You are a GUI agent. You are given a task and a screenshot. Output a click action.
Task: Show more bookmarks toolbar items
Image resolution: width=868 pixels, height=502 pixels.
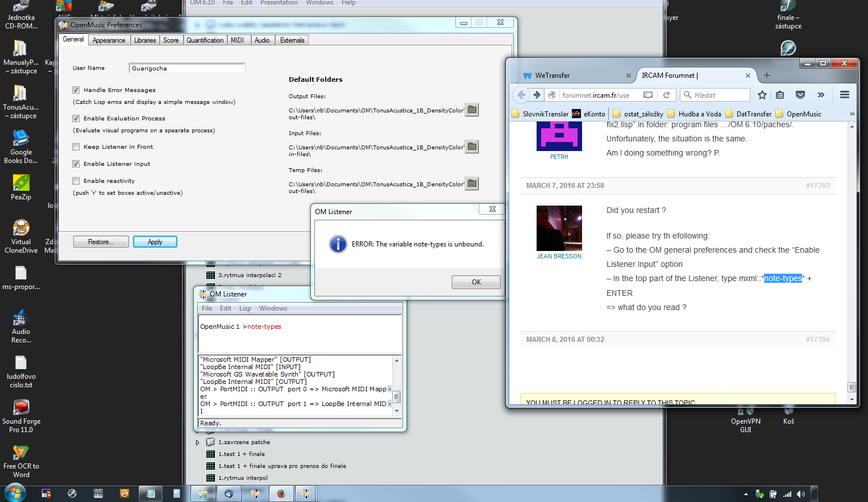point(852,114)
